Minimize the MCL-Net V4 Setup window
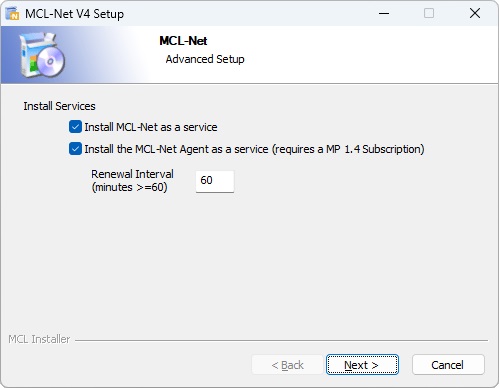The image size is (499, 388). pos(384,14)
